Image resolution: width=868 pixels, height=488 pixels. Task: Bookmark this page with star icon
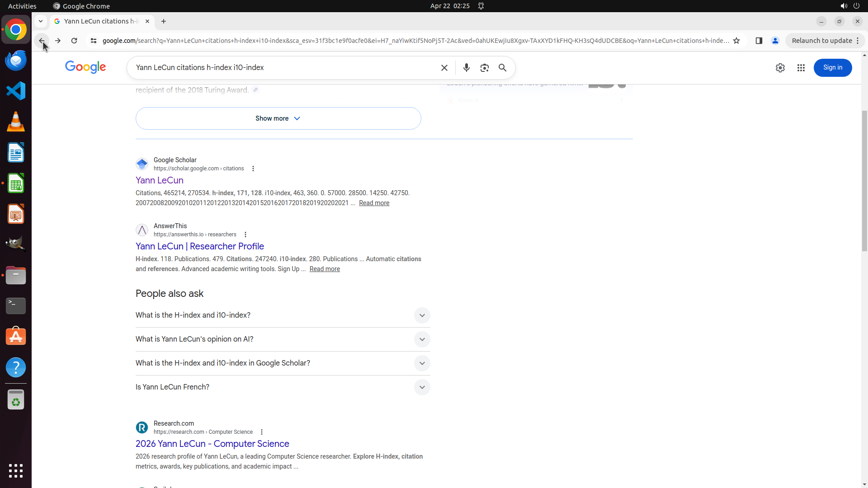click(x=736, y=41)
